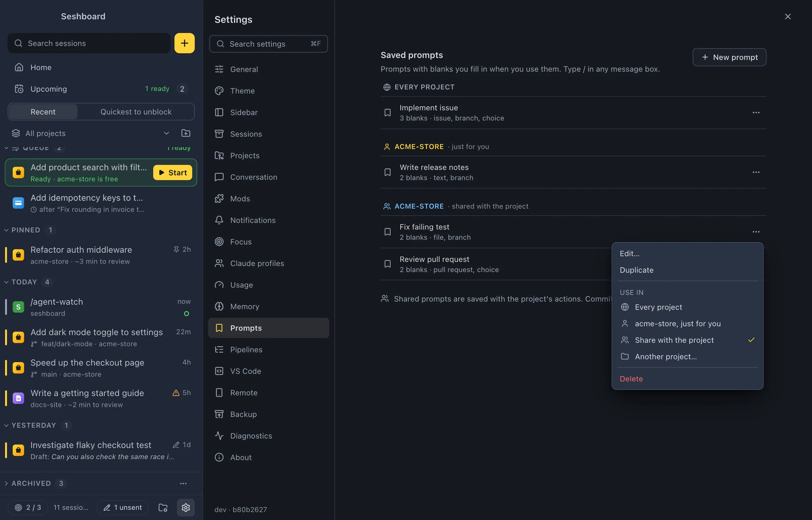The height and width of the screenshot is (520, 812).
Task: Switch to Quickest to unblock sorting
Action: tap(136, 112)
